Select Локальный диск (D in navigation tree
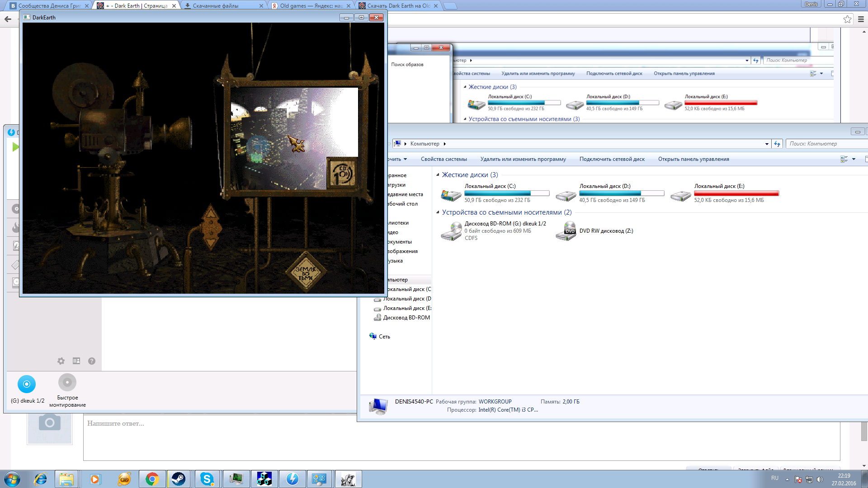The width and height of the screenshot is (868, 488). coord(402,299)
